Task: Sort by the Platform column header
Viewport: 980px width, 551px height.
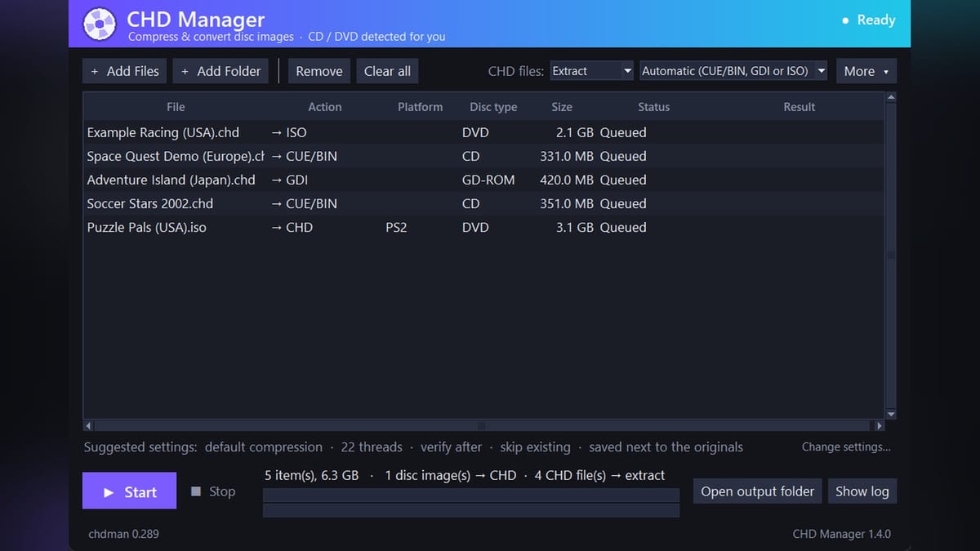Action: (x=420, y=107)
